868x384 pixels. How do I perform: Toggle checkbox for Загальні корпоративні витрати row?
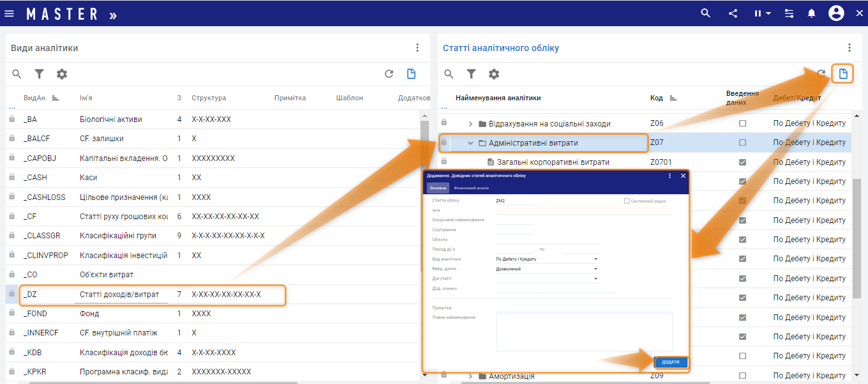click(x=742, y=162)
